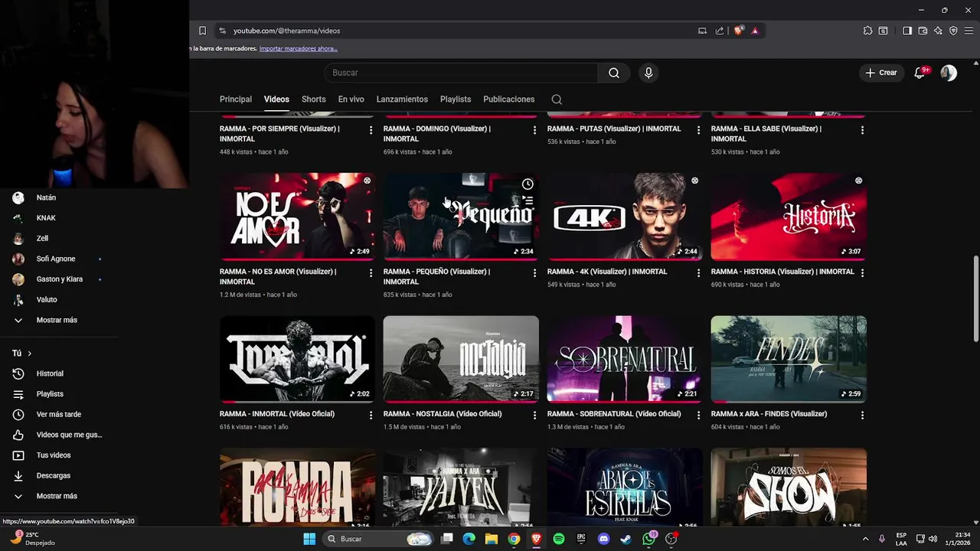Image resolution: width=980 pixels, height=551 pixels.
Task: Open RAMMA - NOSTALGIA (Video Oficial) title
Action: click(x=443, y=414)
